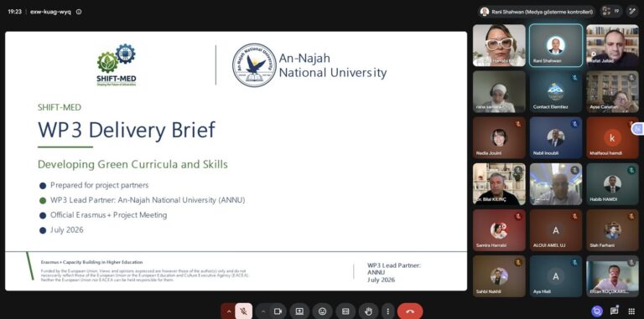Click muted mic icon on Nabil Inoubli tile
Screen dimensions: 644x319
tap(574, 124)
